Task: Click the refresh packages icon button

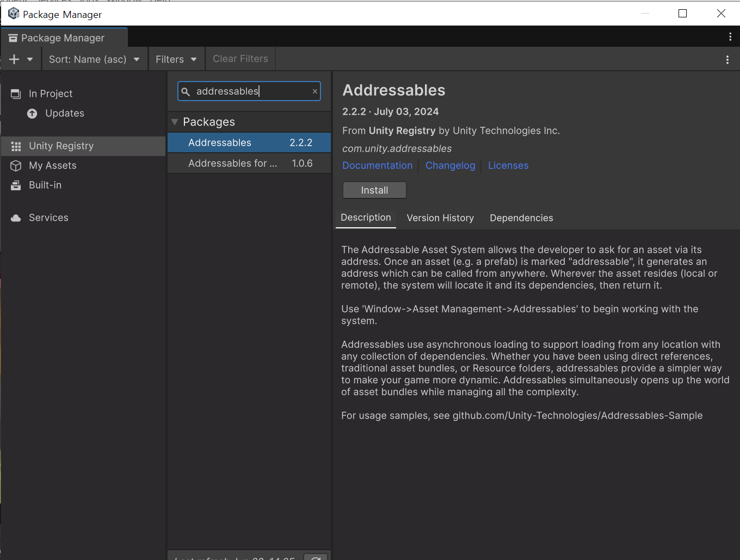Action: point(316,557)
